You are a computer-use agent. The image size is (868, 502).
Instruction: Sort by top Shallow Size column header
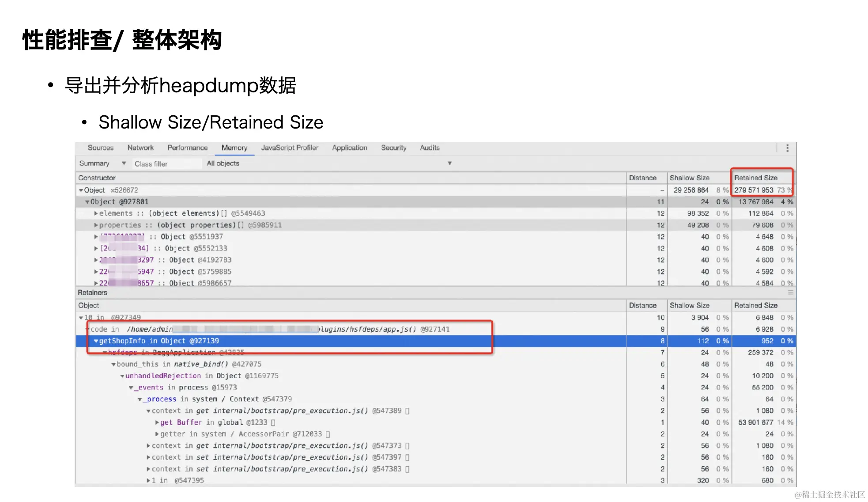click(x=689, y=178)
